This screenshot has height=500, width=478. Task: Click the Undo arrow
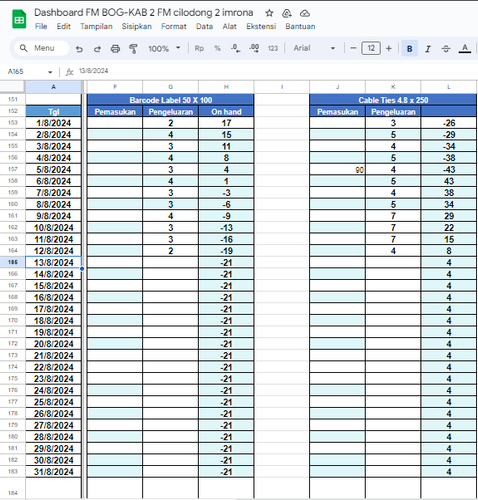click(79, 49)
